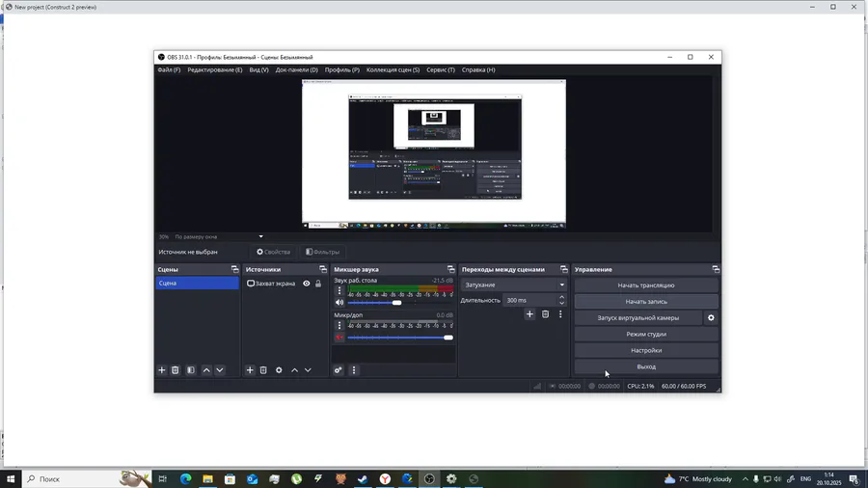Open Профиль (P) menu
This screenshot has height=488, width=868.
click(x=342, y=69)
